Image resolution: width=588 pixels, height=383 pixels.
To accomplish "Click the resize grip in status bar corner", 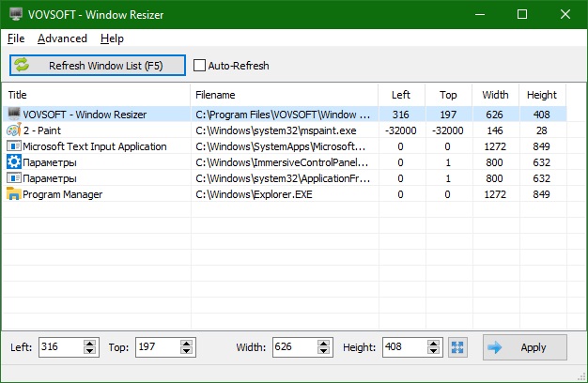I will pyautogui.click(x=581, y=376).
